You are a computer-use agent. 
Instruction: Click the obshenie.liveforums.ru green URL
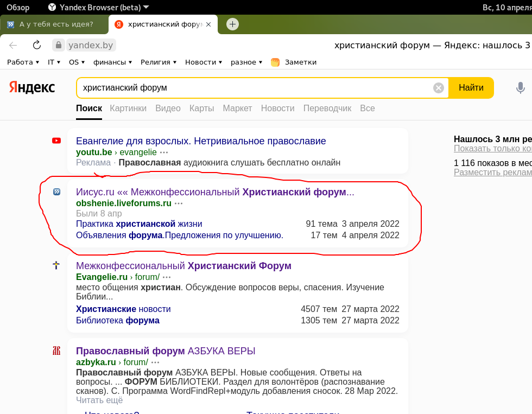click(x=124, y=203)
